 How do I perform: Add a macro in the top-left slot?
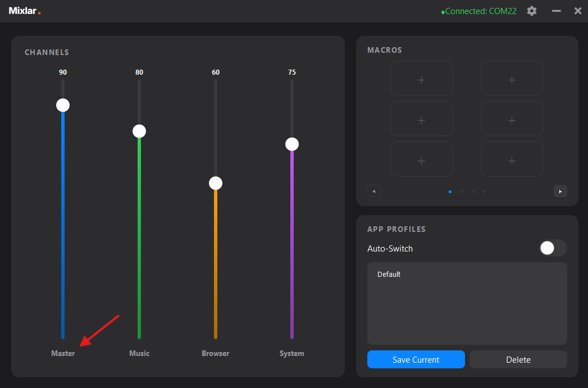[x=422, y=78]
